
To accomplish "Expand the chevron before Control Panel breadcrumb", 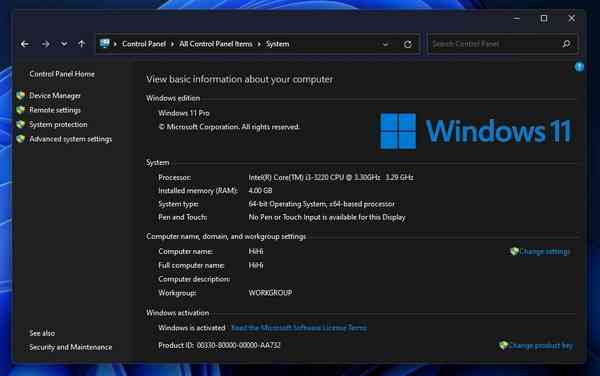I will tap(115, 44).
